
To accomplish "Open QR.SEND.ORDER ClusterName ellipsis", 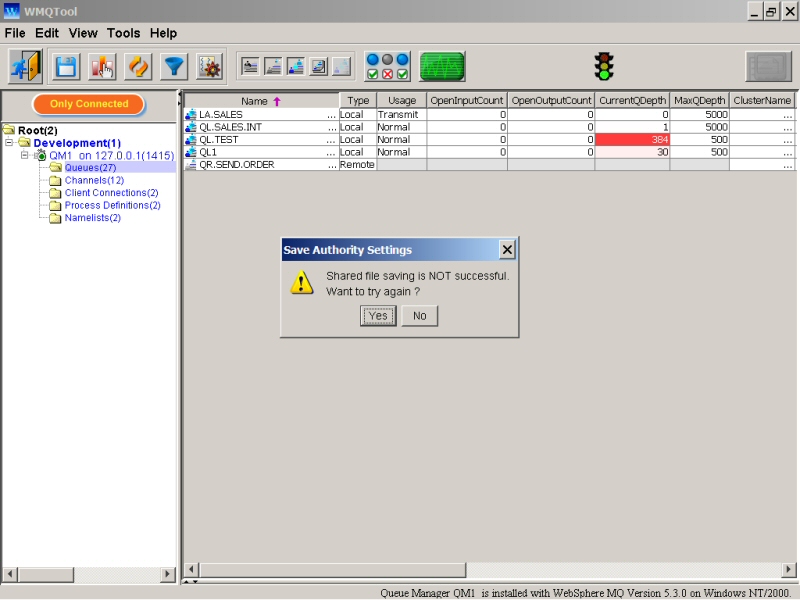I will [x=788, y=165].
